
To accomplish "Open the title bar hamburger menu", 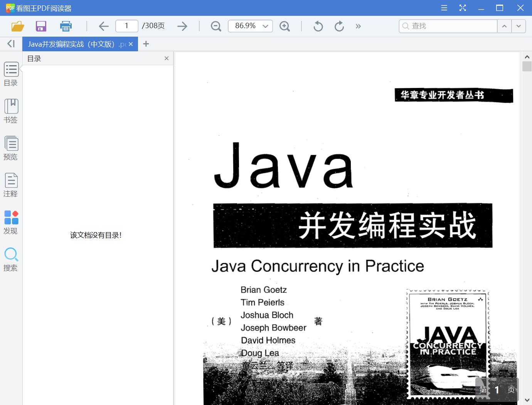I will 444,8.
